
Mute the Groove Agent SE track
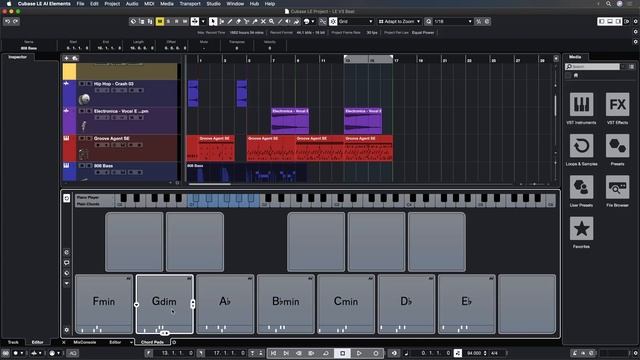tap(82, 138)
